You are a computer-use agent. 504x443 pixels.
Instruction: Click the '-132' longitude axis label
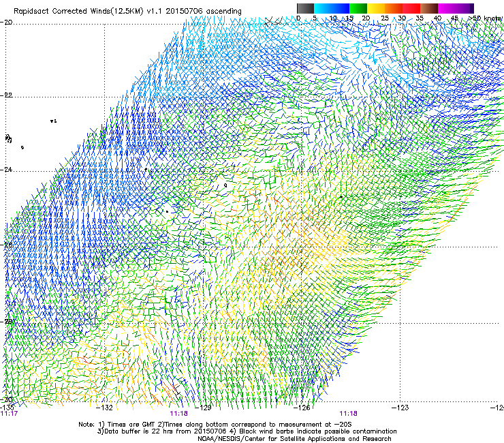104,408
